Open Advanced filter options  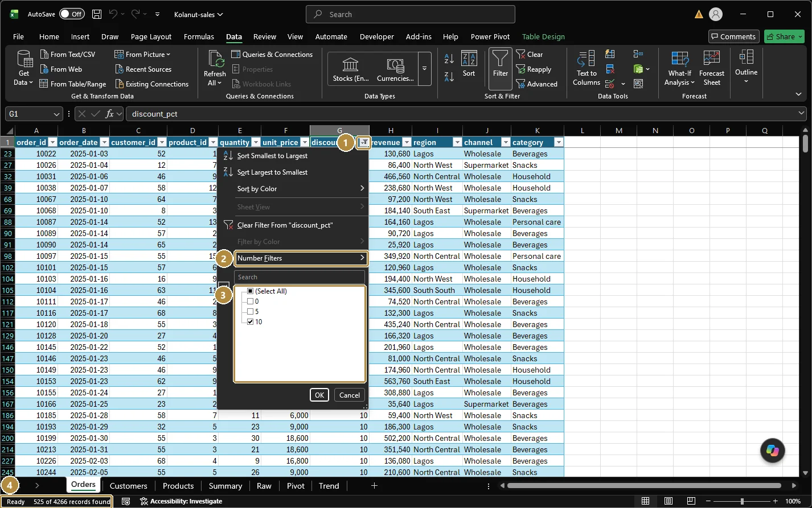[536, 84]
